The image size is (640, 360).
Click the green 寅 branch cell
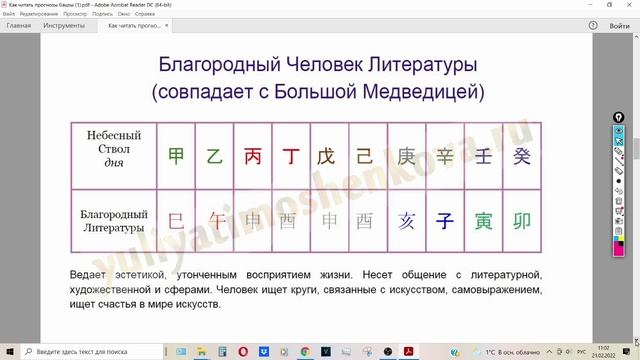click(x=483, y=221)
